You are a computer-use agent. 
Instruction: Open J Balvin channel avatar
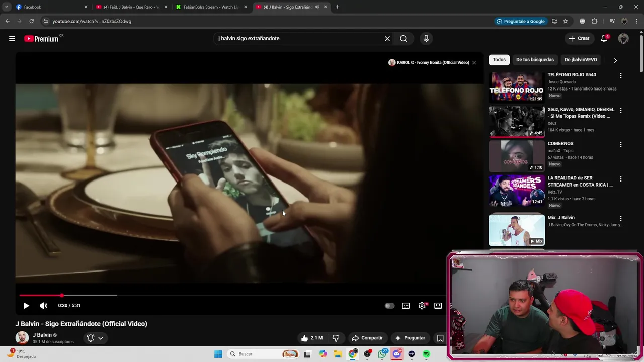[x=22, y=338]
